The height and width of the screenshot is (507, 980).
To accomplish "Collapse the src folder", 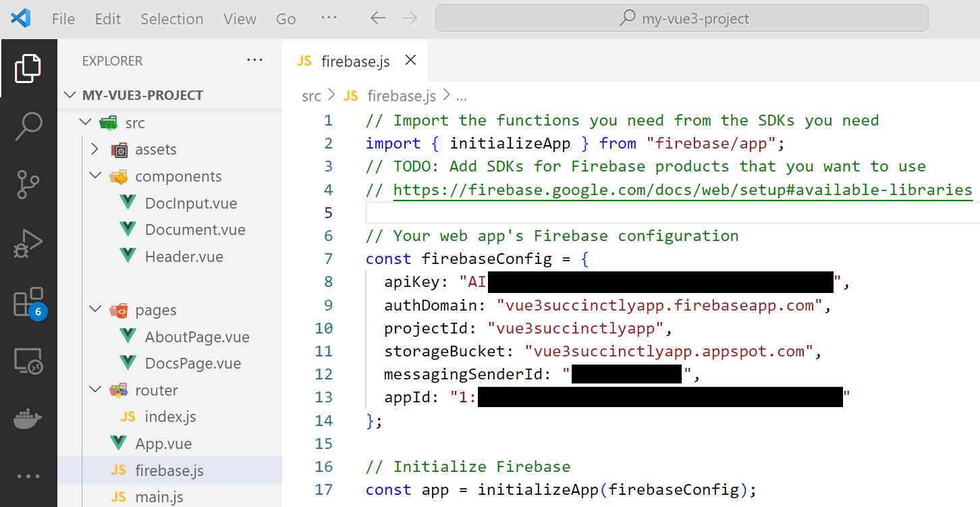I will (85, 123).
